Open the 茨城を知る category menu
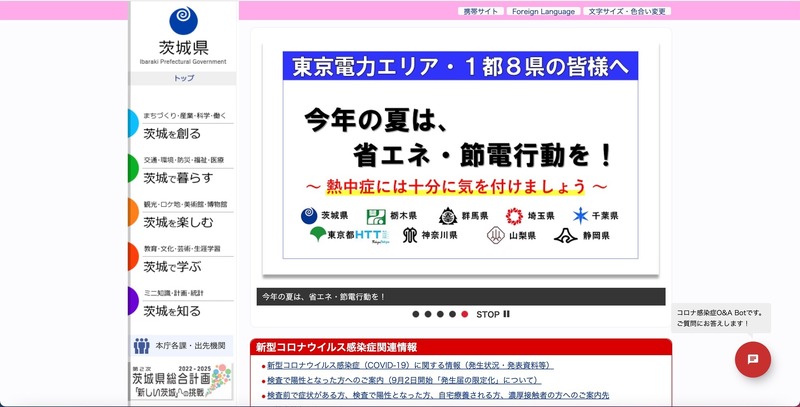The height and width of the screenshot is (407, 800). pyautogui.click(x=172, y=311)
